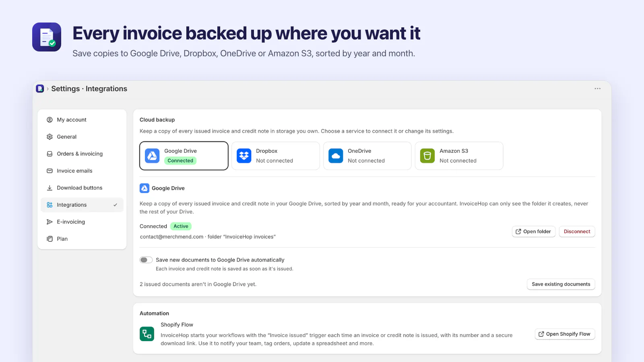Click the Settings · Integrations breadcrumb title
The width and height of the screenshot is (644, 362).
pyautogui.click(x=89, y=89)
